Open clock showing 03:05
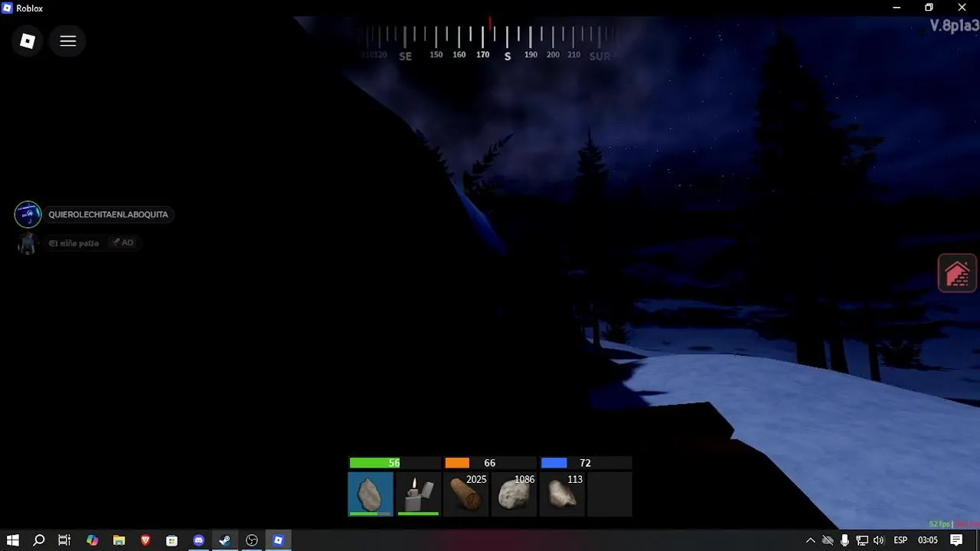 [x=927, y=540]
